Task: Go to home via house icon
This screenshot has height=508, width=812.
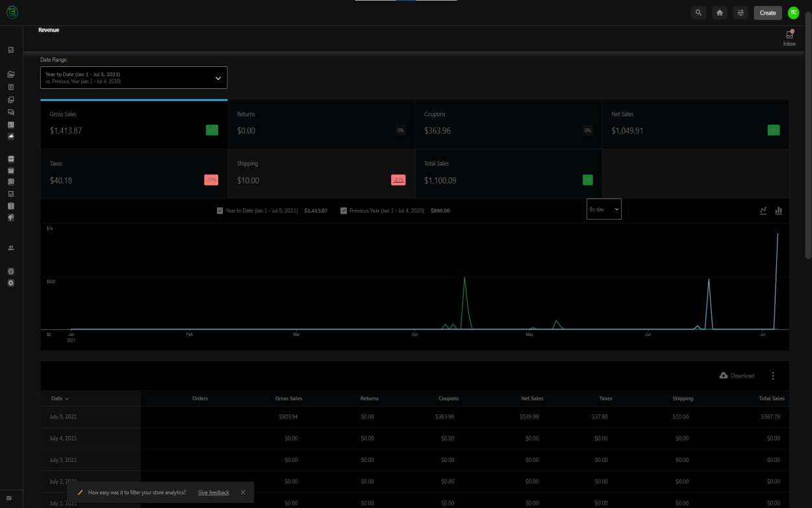Action: (719, 12)
